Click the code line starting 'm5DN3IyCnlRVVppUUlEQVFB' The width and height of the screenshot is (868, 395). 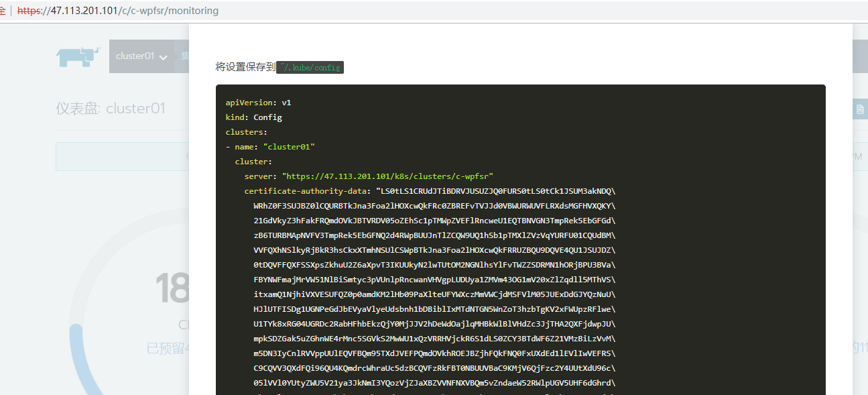tap(434, 353)
